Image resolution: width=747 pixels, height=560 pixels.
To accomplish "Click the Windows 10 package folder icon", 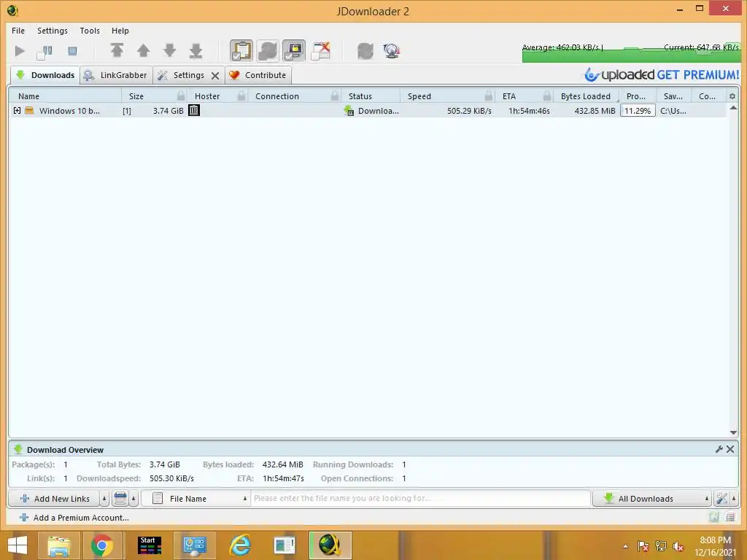I will [x=29, y=111].
